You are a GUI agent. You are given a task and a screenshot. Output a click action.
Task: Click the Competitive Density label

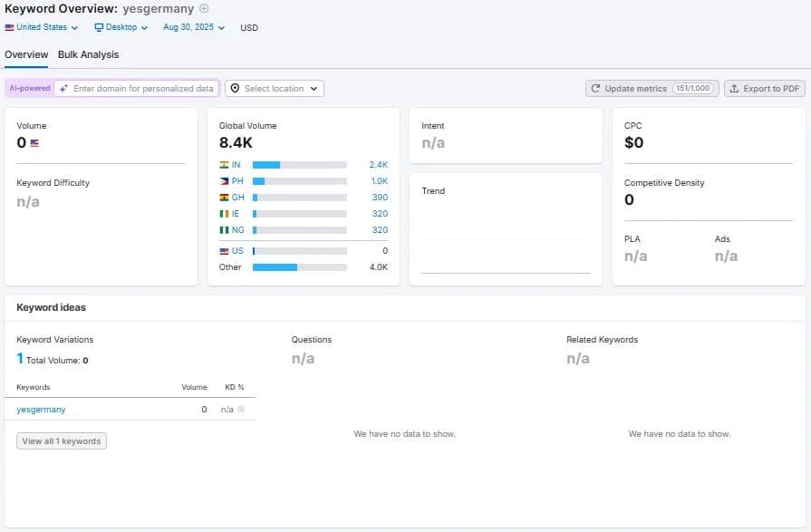pyautogui.click(x=664, y=183)
